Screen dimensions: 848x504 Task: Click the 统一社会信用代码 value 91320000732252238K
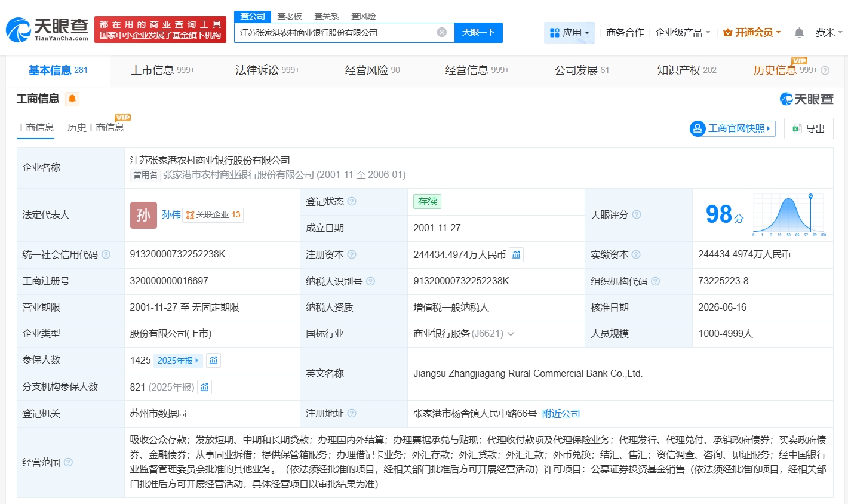click(x=178, y=254)
